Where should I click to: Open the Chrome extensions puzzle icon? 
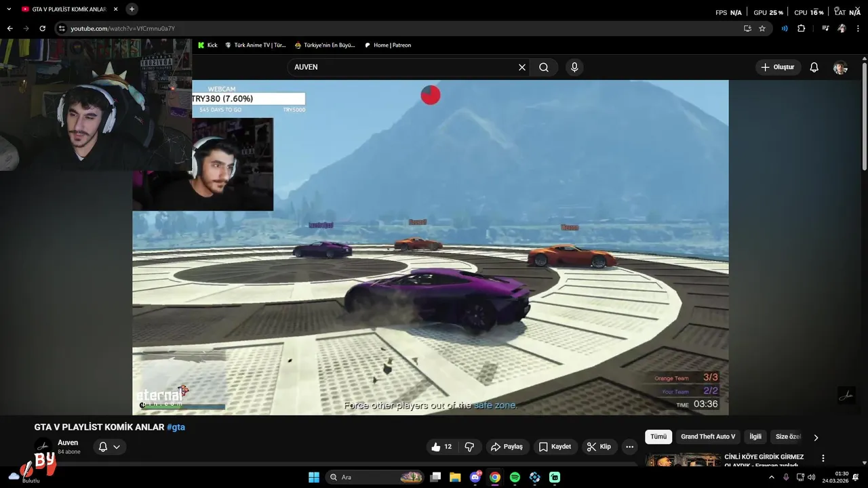pos(801,28)
